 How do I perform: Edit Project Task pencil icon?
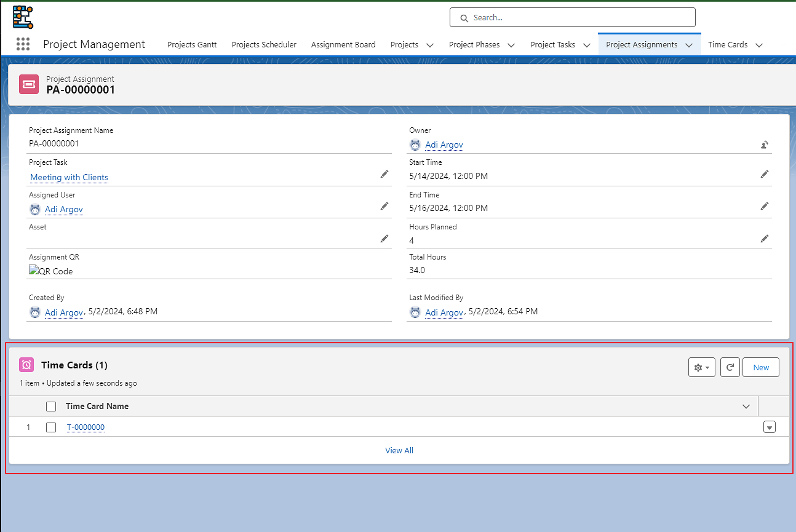384,175
